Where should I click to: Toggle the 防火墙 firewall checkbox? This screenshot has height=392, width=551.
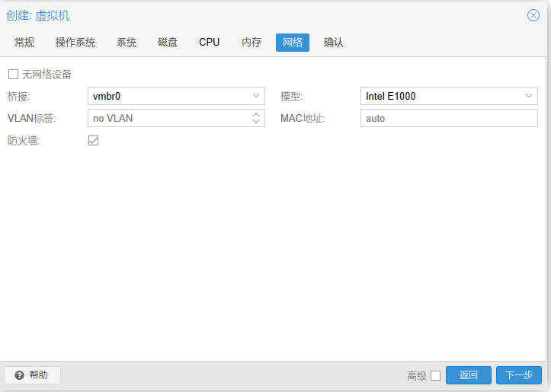coord(94,140)
